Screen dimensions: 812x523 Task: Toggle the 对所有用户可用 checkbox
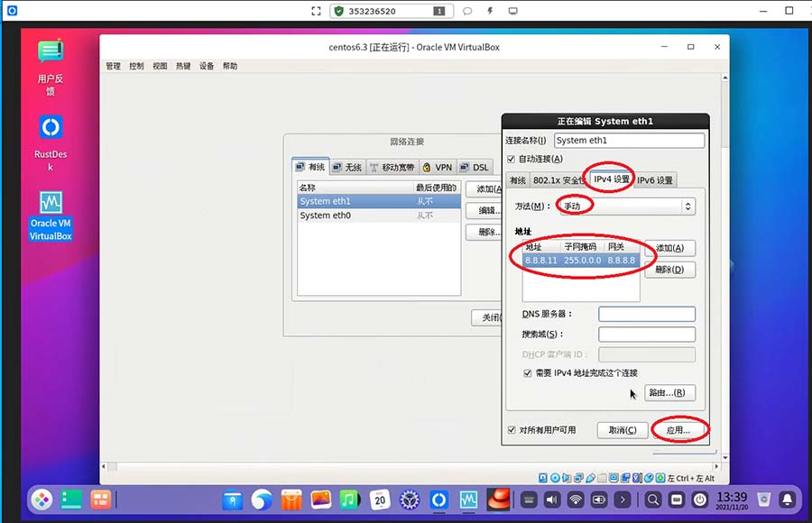[x=512, y=430]
